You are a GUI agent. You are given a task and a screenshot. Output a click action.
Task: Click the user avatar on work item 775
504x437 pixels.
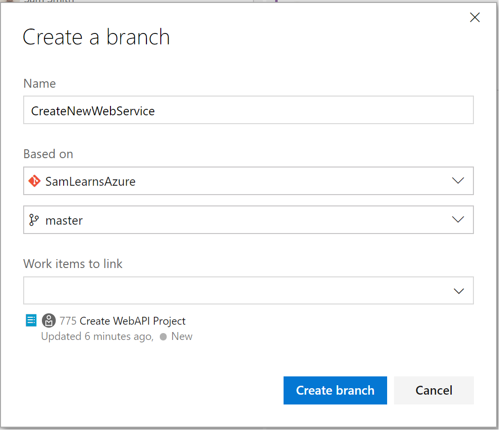(x=48, y=321)
